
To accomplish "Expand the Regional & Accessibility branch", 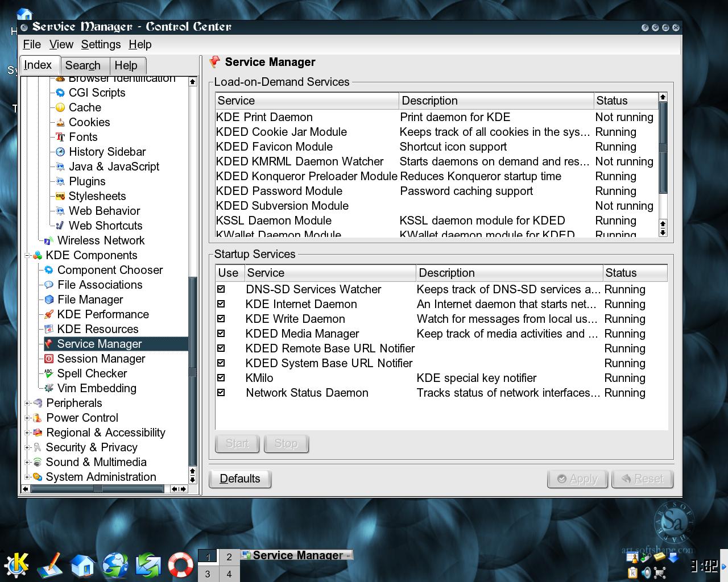I will [27, 433].
